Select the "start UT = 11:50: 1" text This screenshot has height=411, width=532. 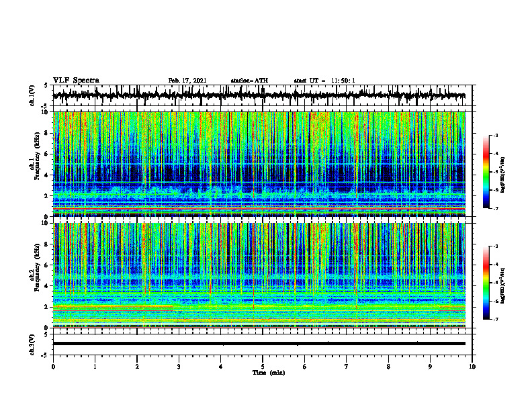[324, 81]
